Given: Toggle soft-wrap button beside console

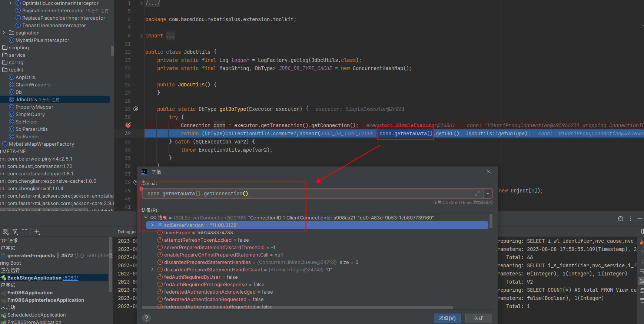Looking at the screenshot, I should point(642,271).
